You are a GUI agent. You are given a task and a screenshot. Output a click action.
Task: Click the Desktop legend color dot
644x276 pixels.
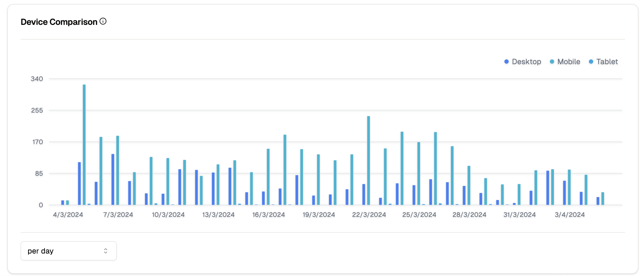[x=507, y=62]
